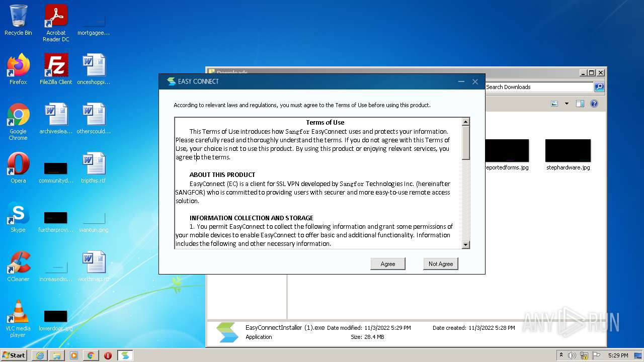The image size is (644, 362).
Task: Change view icon in Downloads window
Action: click(x=554, y=104)
